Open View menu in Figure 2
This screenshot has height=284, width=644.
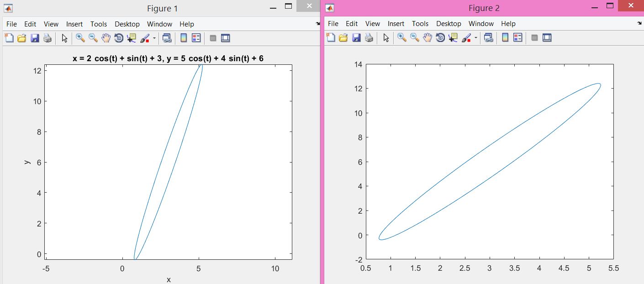[373, 23]
